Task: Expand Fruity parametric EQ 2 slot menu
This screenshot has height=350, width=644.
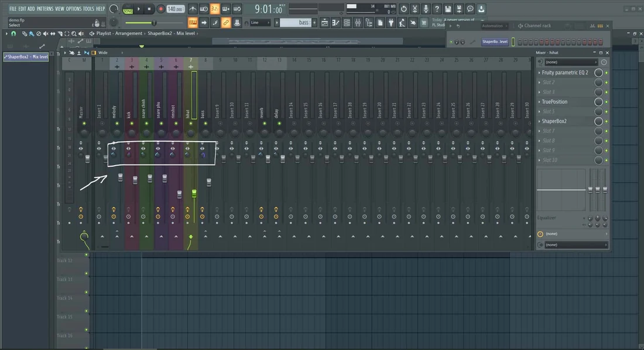Action: (539, 73)
